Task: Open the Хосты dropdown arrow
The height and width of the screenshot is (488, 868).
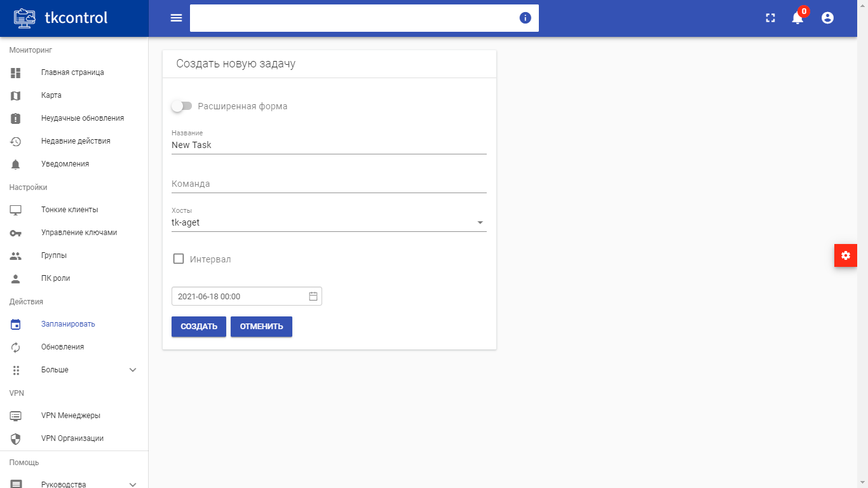Action: [x=480, y=223]
